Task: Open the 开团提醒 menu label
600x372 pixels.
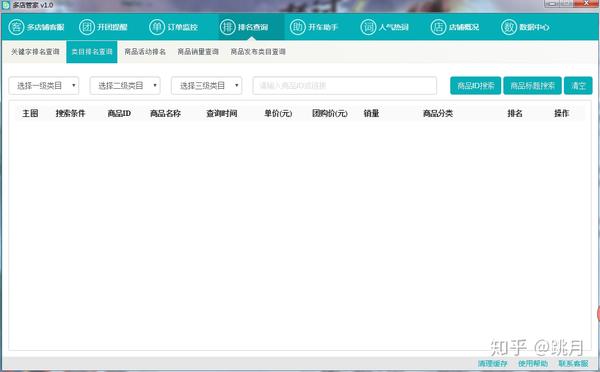Action: tap(112, 27)
